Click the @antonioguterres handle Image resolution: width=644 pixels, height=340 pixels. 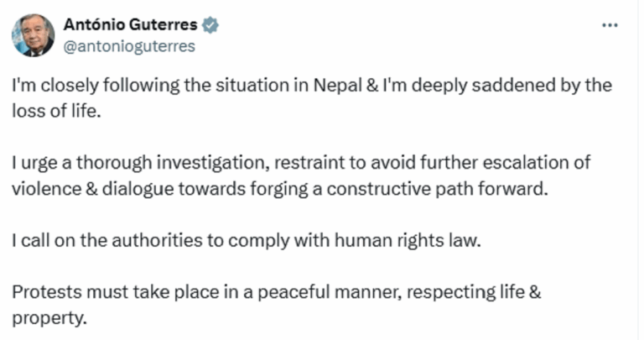[x=129, y=46]
